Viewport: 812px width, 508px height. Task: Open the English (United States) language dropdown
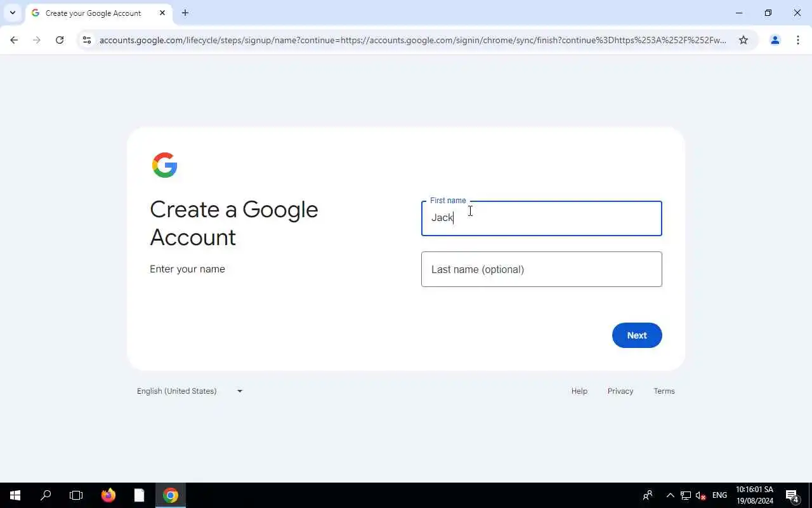point(190,391)
